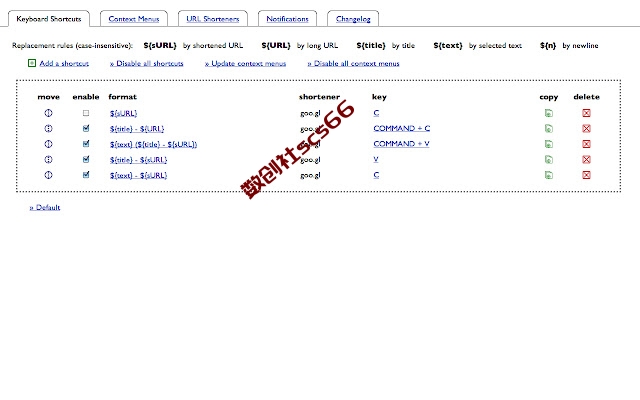
Task: Edit the ${title} - ${URL} format link
Action: (x=137, y=129)
